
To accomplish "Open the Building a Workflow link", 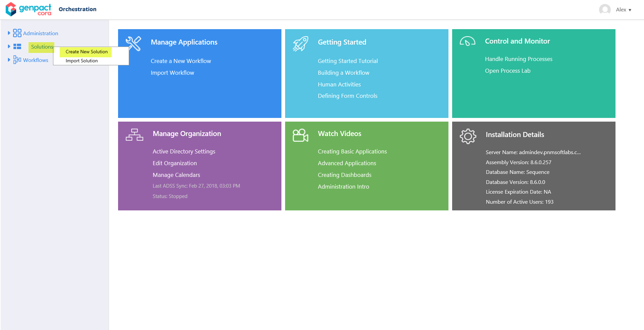I will (x=343, y=73).
